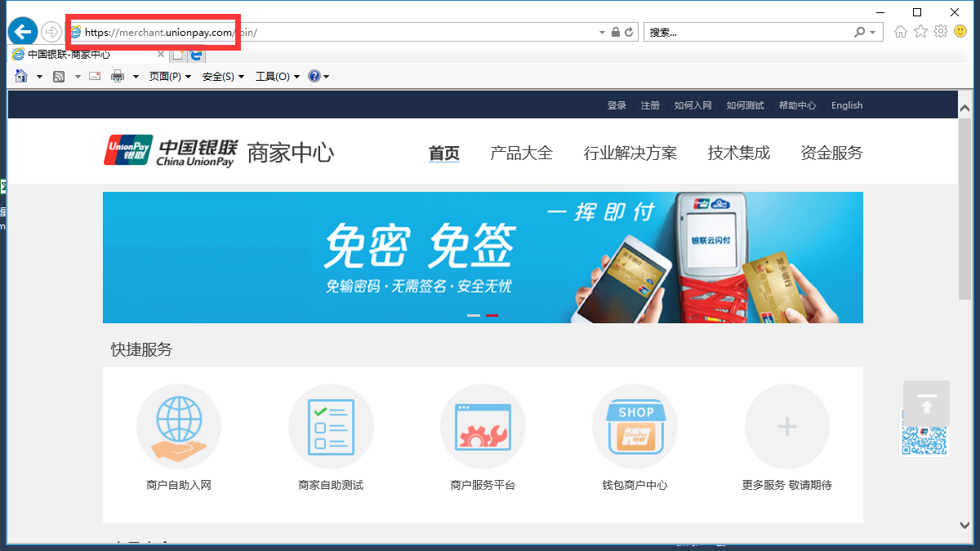Screen dimensions: 980x551
Task: Select the 产品大全 navigation tab
Action: click(521, 153)
